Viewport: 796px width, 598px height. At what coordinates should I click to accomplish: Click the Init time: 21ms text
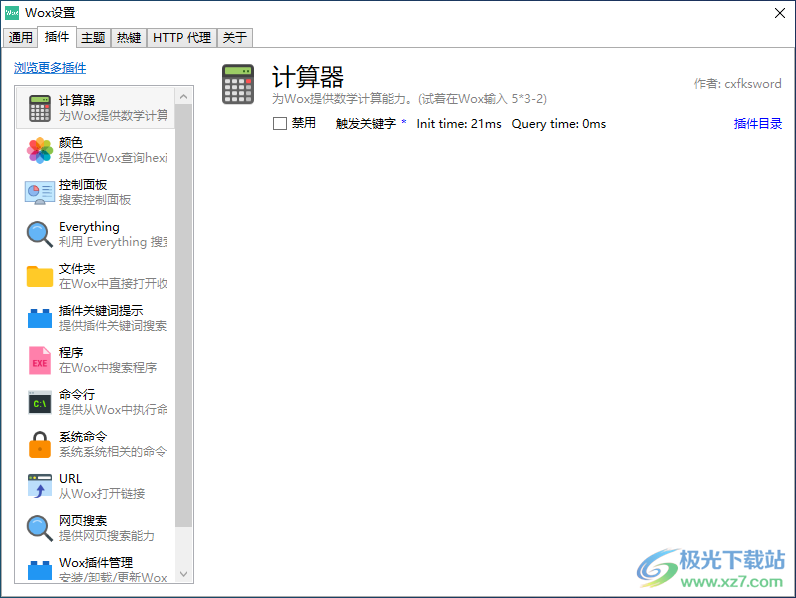(459, 124)
